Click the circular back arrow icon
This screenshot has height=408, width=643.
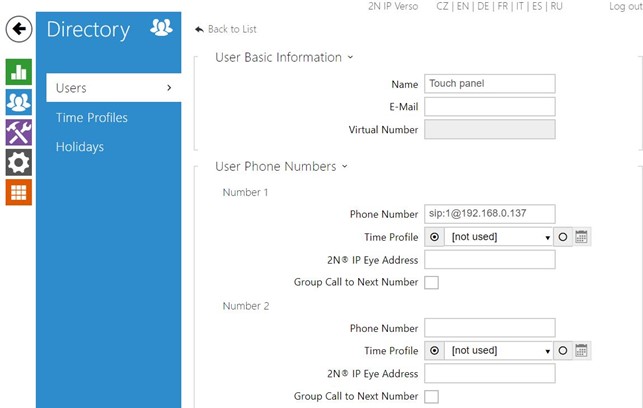pos(18,29)
